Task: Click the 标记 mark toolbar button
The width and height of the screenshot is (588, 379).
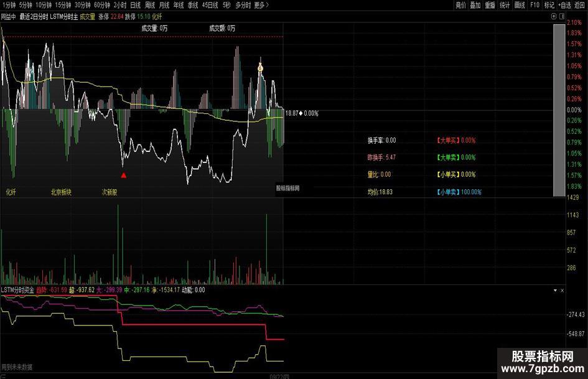Action: pyautogui.click(x=549, y=5)
